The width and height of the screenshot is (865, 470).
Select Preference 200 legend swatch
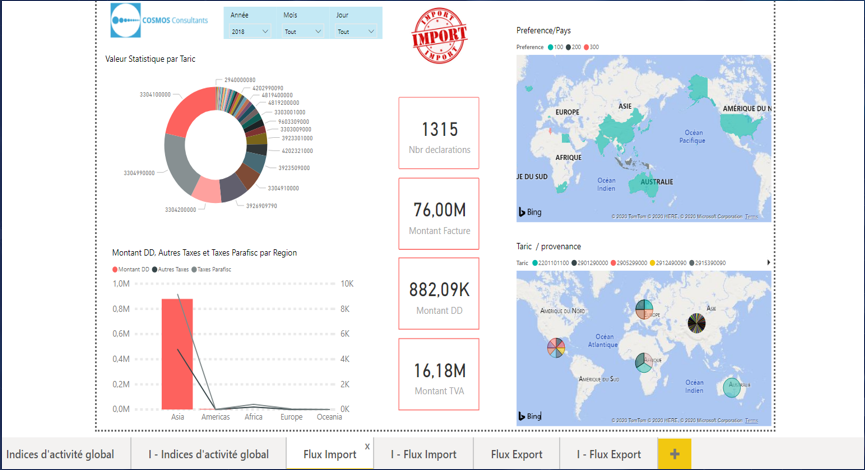pyautogui.click(x=568, y=47)
